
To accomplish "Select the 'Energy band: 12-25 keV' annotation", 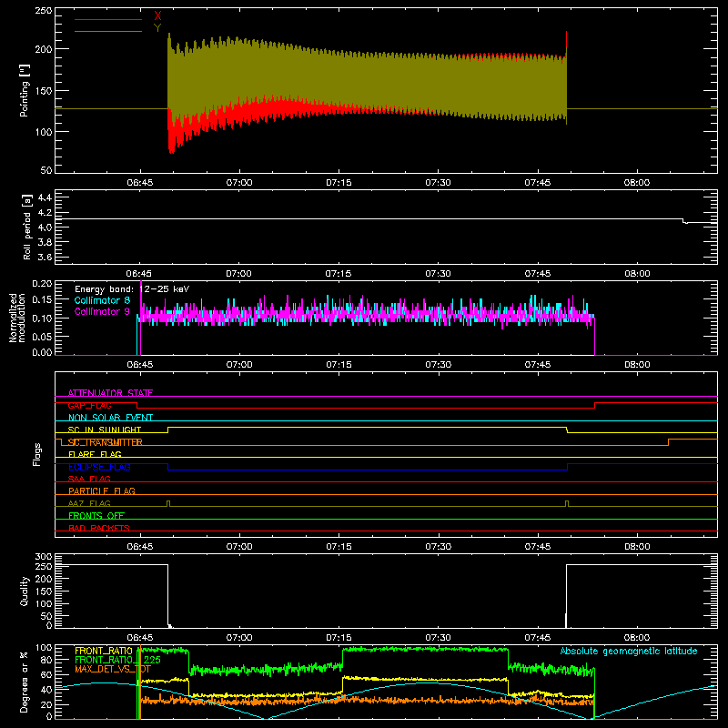I will 132,289.
